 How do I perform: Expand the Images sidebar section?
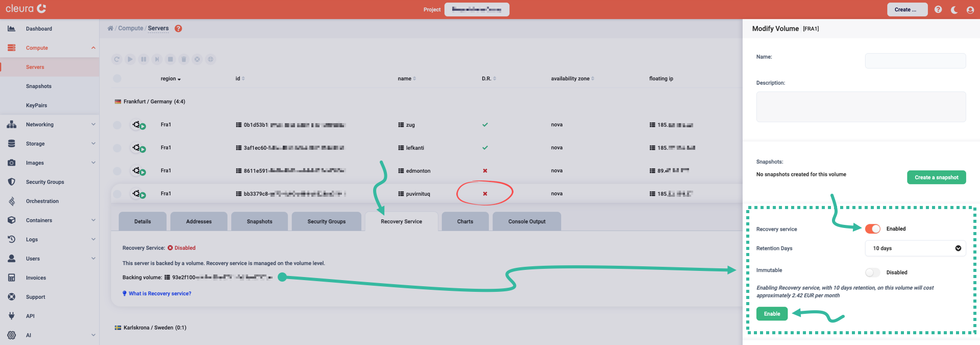(93, 163)
